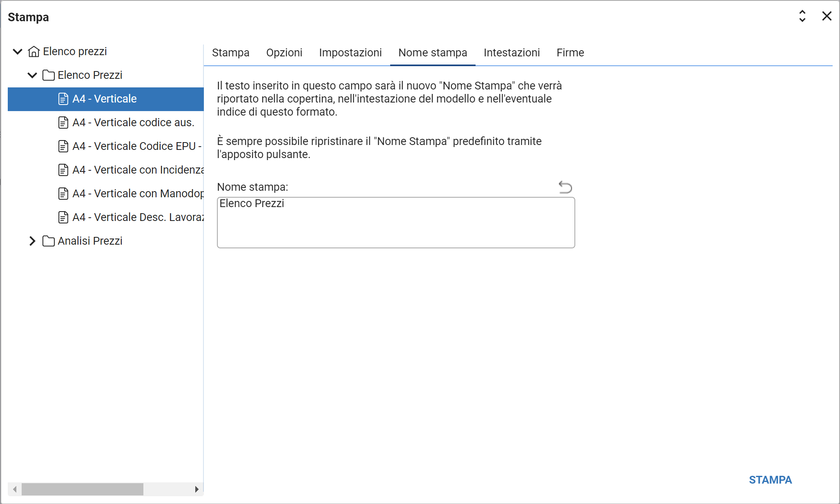Click the document icon of A4 - Verticale
Image resolution: width=840 pixels, height=504 pixels.
click(x=63, y=99)
